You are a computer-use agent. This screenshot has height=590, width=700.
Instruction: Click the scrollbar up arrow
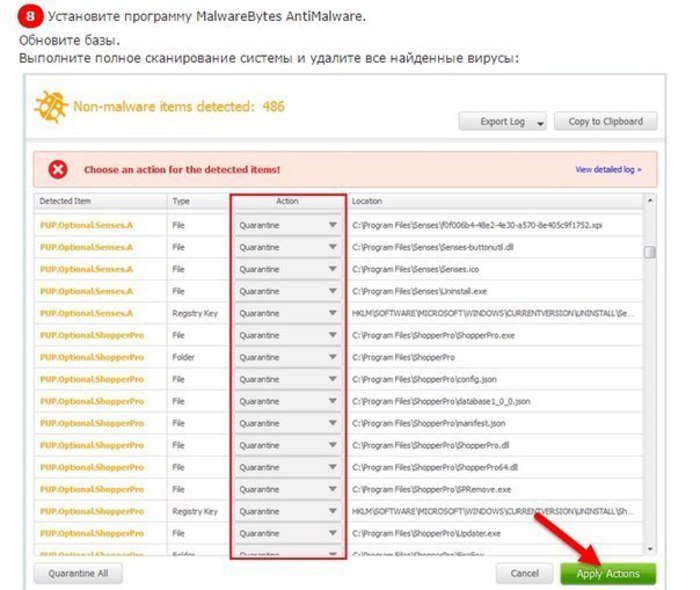coord(650,202)
